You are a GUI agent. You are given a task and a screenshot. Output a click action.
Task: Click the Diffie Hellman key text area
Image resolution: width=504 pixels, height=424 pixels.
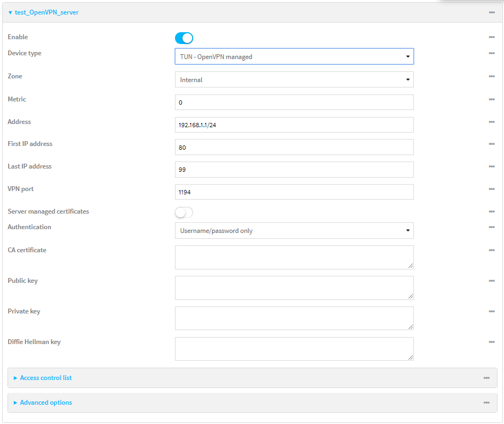(x=294, y=349)
